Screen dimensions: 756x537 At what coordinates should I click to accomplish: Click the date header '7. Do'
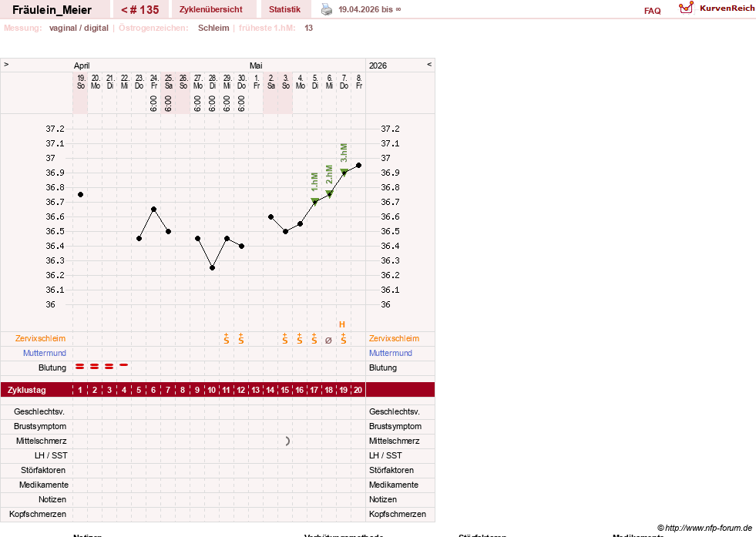344,82
